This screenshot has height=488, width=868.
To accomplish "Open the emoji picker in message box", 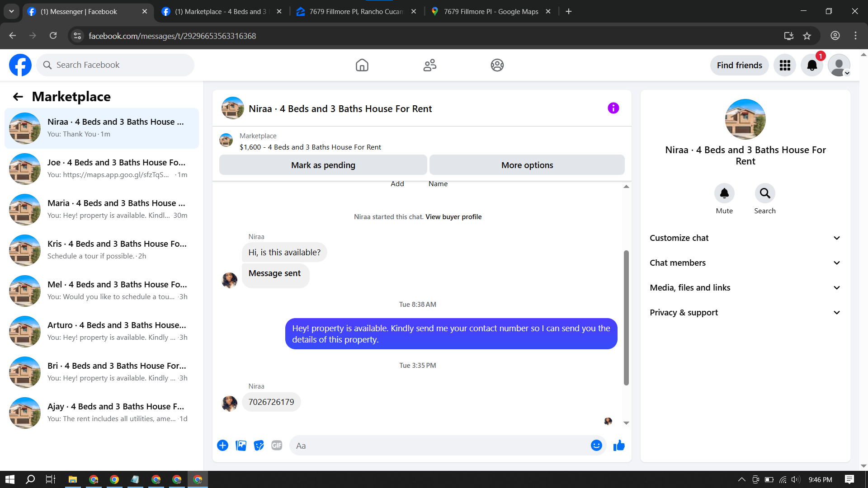I will (x=596, y=446).
